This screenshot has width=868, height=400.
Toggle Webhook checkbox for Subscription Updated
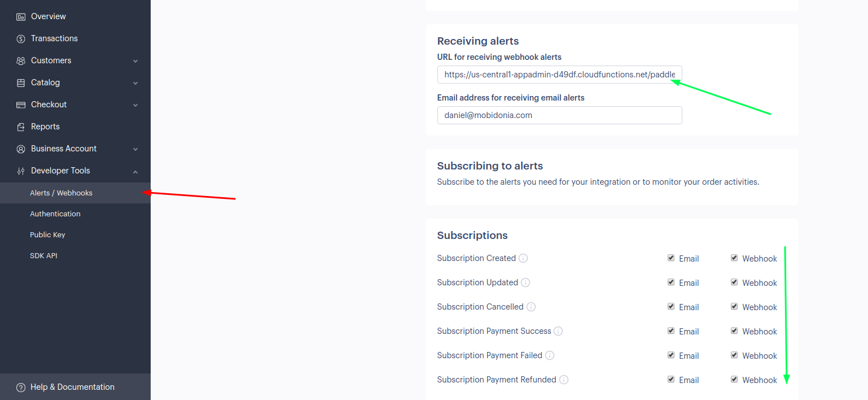(x=734, y=282)
